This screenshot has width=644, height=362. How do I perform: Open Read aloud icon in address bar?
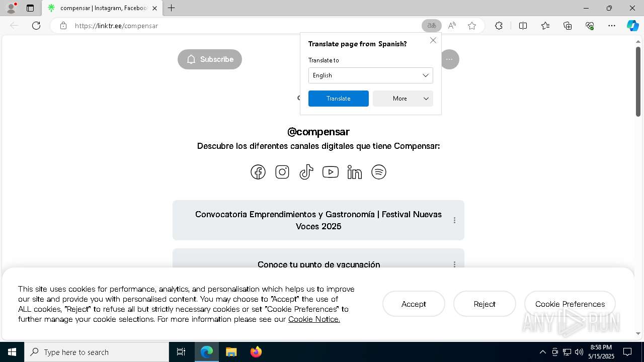pos(452,26)
